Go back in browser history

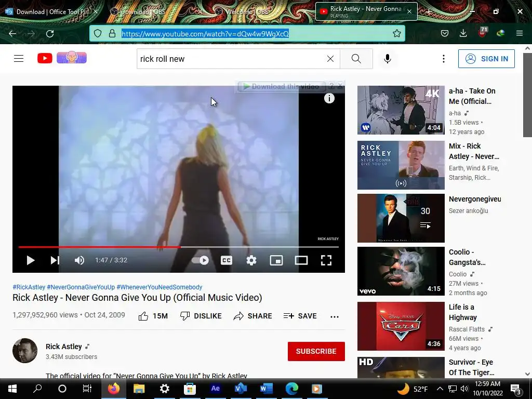pos(12,34)
